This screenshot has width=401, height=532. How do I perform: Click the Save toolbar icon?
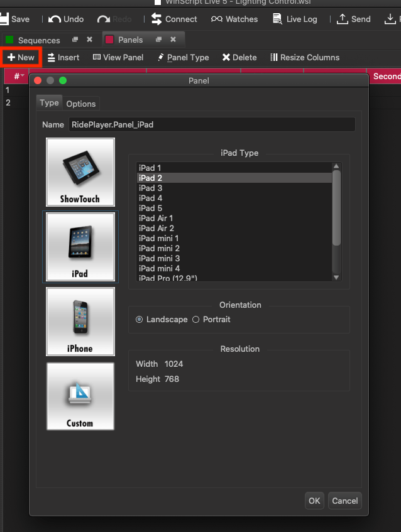point(4,19)
